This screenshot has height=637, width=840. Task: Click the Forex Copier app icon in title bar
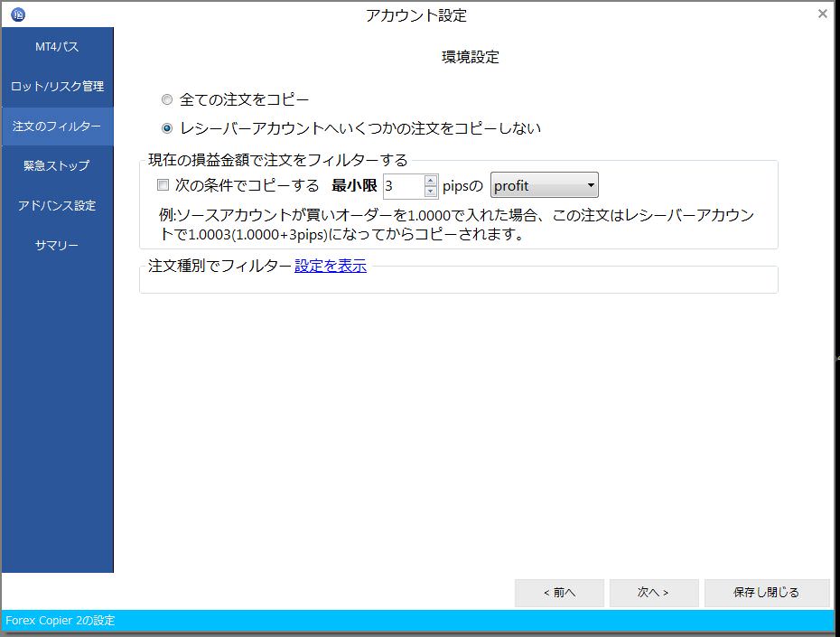(18, 14)
